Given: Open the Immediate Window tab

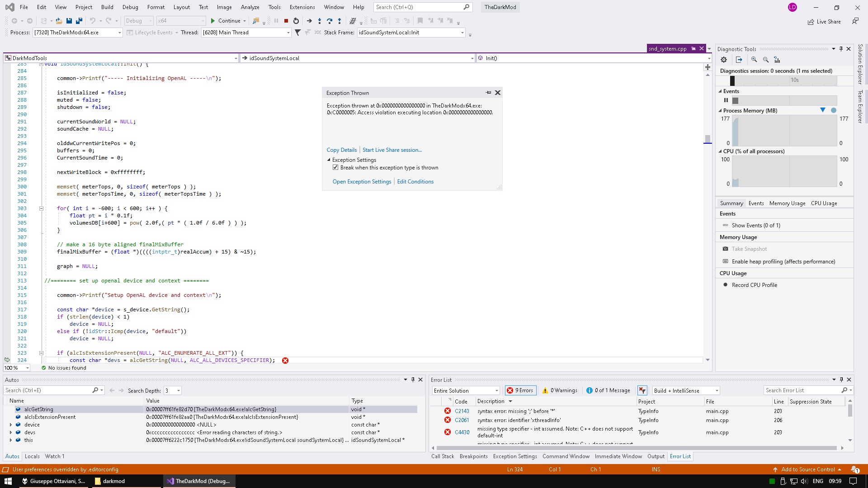Looking at the screenshot, I should (x=618, y=456).
